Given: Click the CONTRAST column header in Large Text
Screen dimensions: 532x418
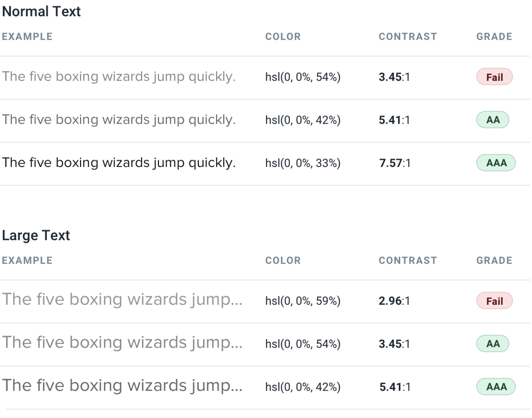Looking at the screenshot, I should pos(408,260).
